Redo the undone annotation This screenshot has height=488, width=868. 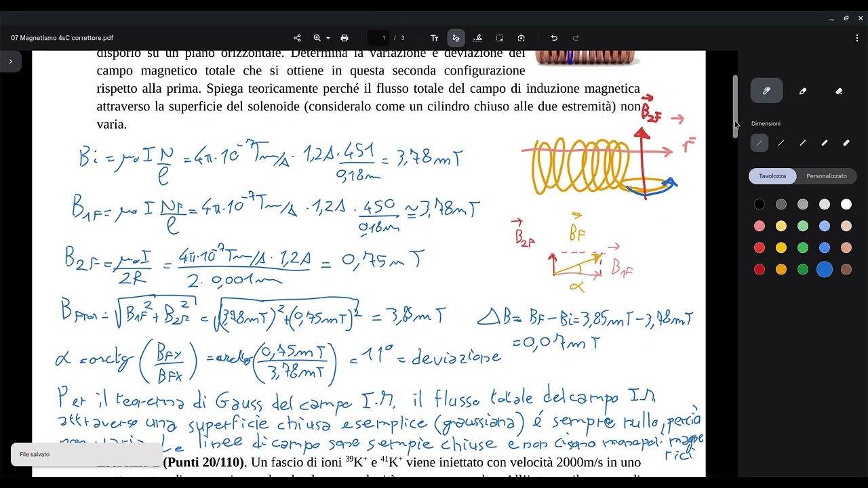576,38
